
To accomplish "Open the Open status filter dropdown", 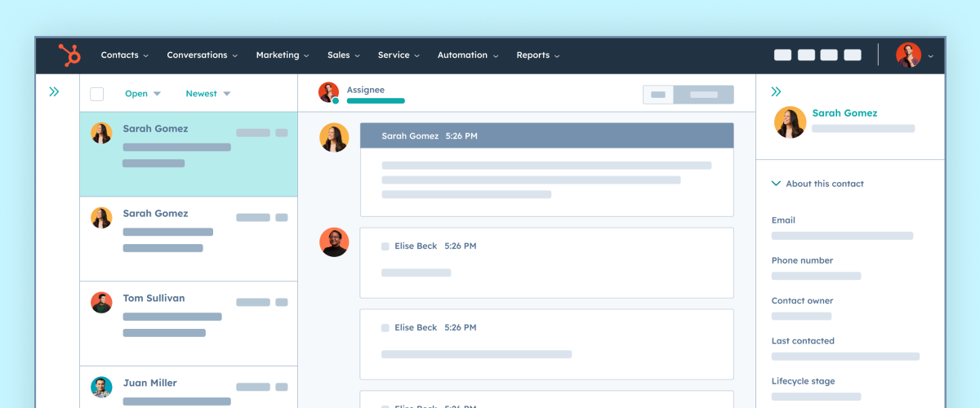I will pyautogui.click(x=143, y=94).
